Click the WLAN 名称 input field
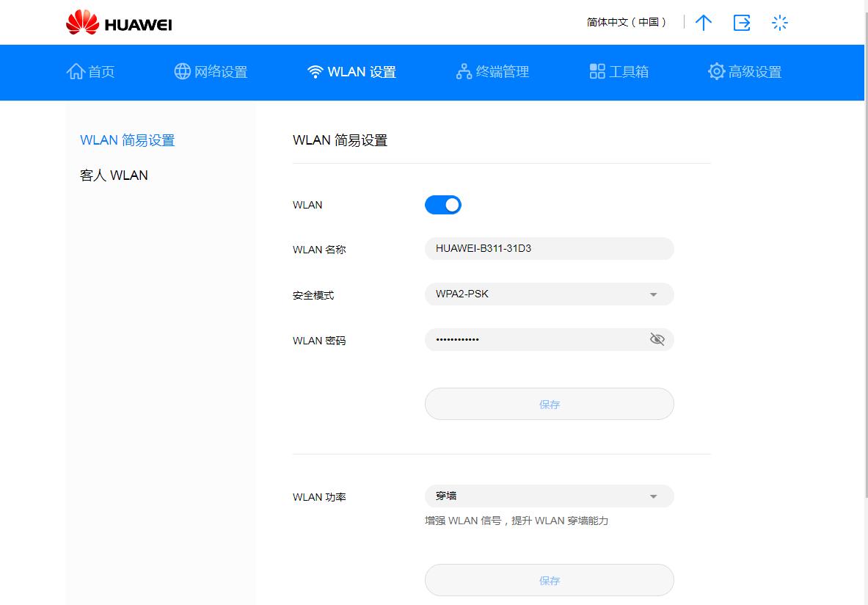This screenshot has width=868, height=605. (549, 249)
